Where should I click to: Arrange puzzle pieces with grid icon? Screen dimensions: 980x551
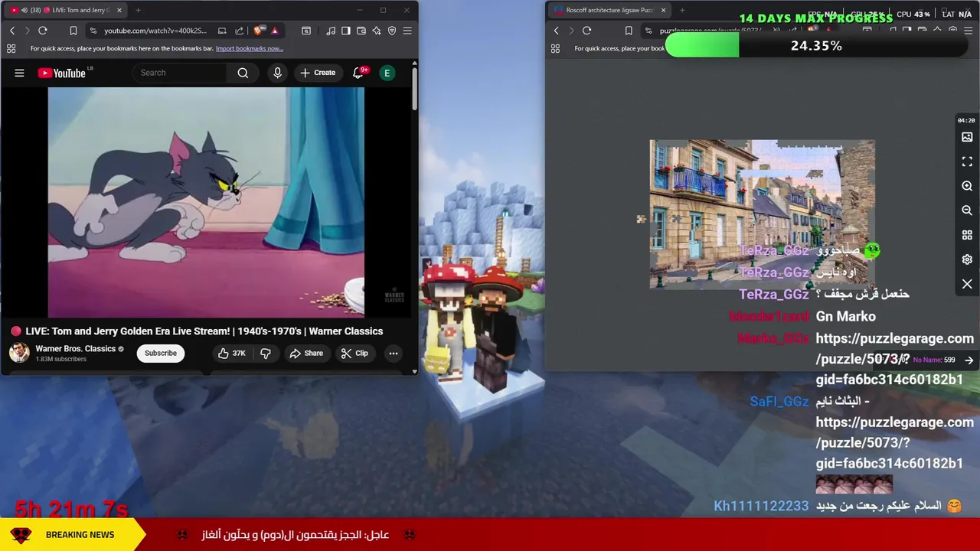967,235
